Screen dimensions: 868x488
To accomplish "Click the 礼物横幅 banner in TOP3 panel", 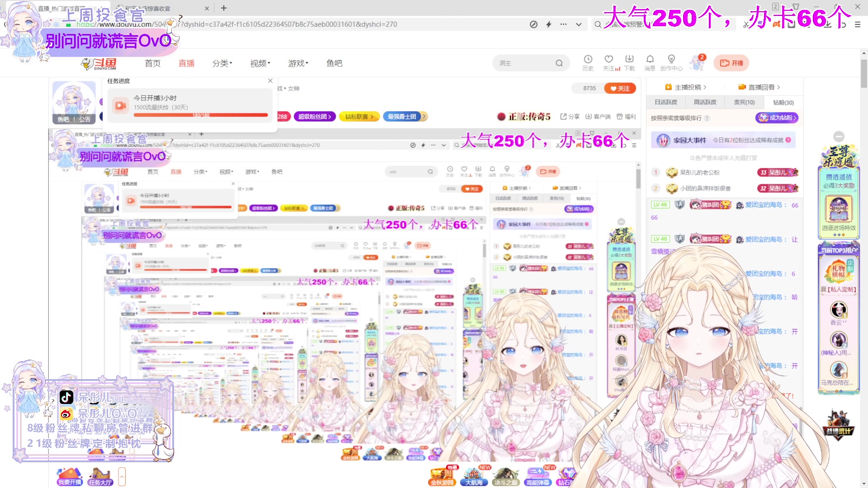I will (838, 271).
